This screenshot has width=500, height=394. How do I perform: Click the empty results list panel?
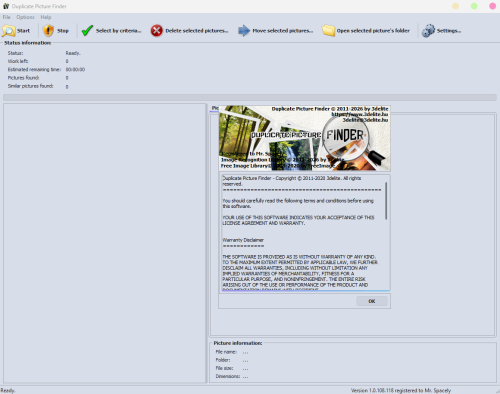coord(105,243)
